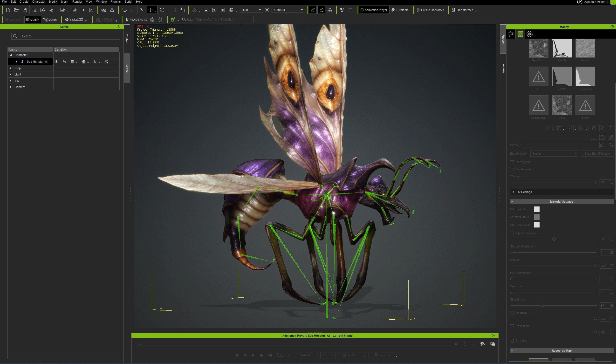Image resolution: width=616 pixels, height=364 pixels.
Task: Open the High quality dropdown
Action: pos(251,10)
